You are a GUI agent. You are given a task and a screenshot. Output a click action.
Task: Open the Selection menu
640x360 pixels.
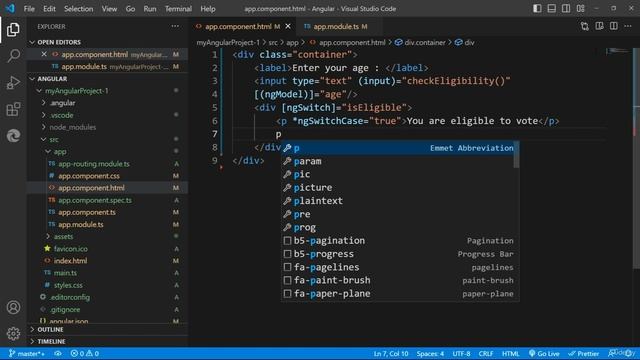click(x=78, y=9)
